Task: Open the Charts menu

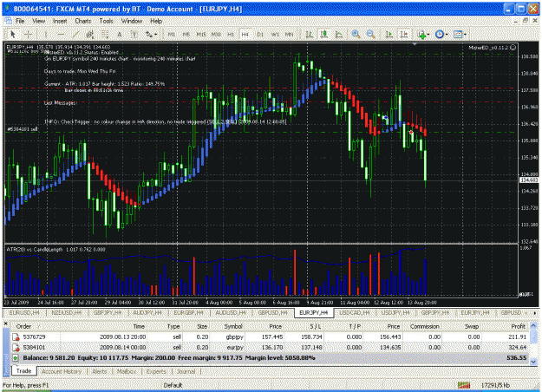Action: click(83, 21)
